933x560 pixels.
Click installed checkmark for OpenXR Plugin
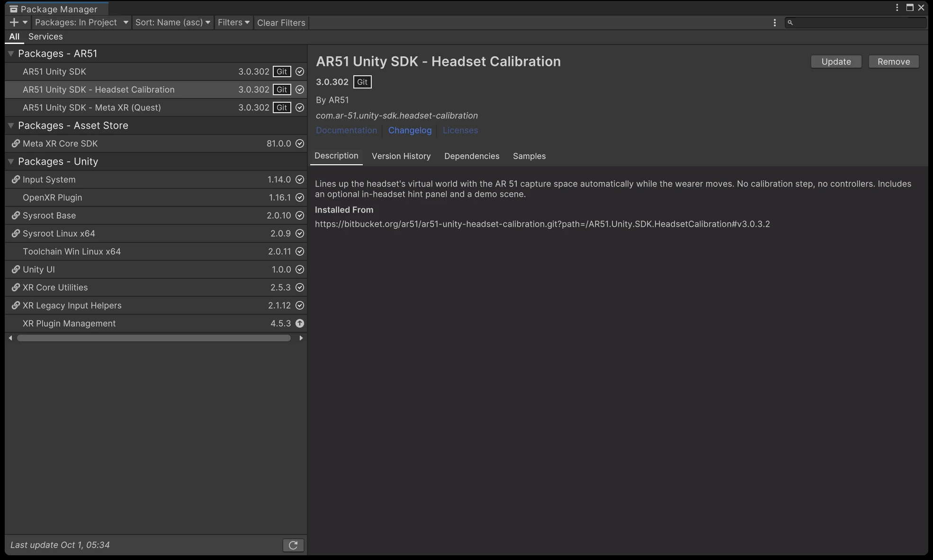pyautogui.click(x=300, y=197)
